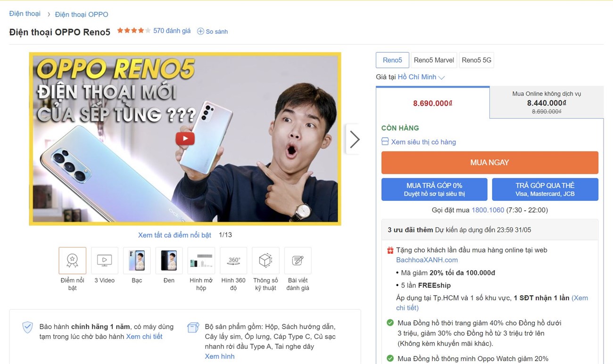Open Thông số kỹ thuật specs icon
This screenshot has width=613, height=364.
(x=265, y=260)
